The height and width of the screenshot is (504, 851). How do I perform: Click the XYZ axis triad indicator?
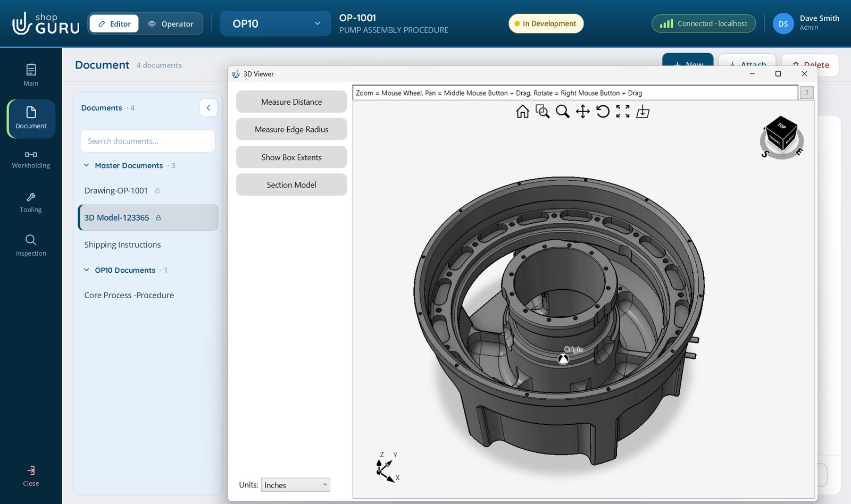coord(388,468)
